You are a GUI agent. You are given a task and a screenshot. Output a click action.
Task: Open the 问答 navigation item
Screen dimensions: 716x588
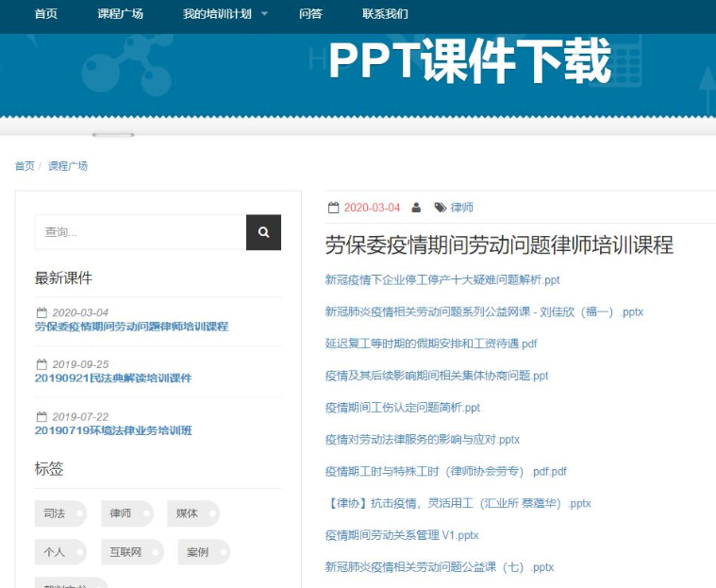(x=310, y=14)
